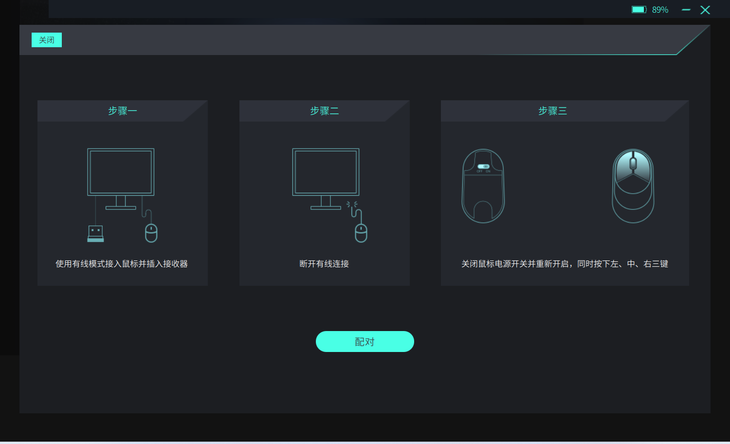This screenshot has width=730, height=444.
Task: Click the 断开有线连接 instruction text
Action: pos(324,264)
